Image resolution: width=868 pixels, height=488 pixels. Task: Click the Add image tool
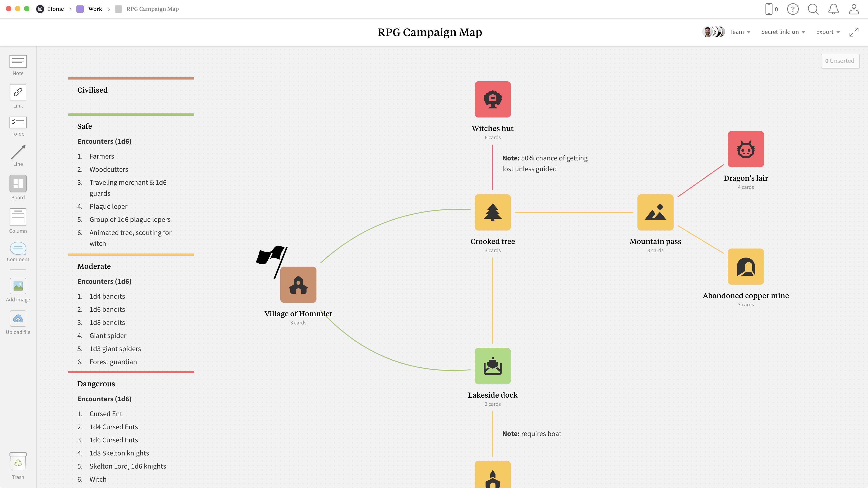(x=18, y=286)
